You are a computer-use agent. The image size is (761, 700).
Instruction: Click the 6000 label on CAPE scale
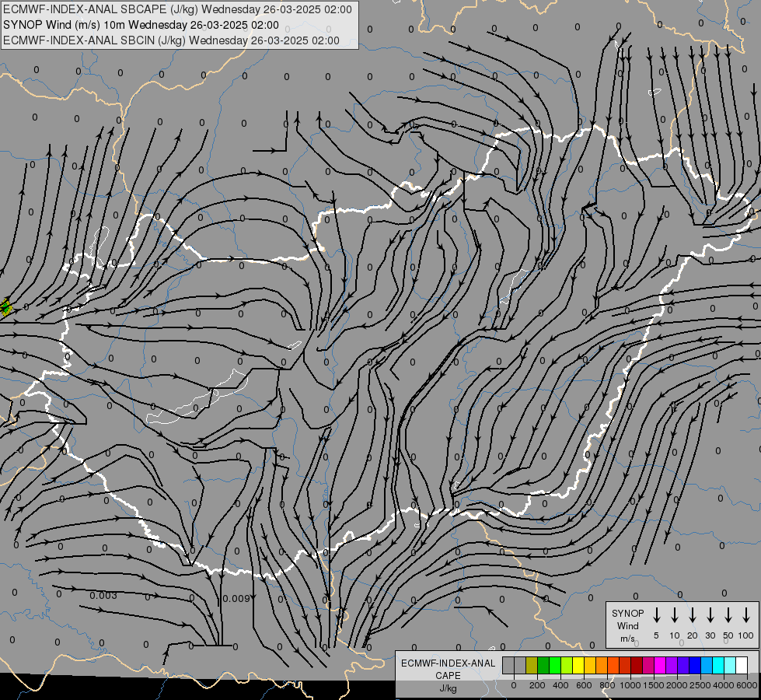point(746,685)
